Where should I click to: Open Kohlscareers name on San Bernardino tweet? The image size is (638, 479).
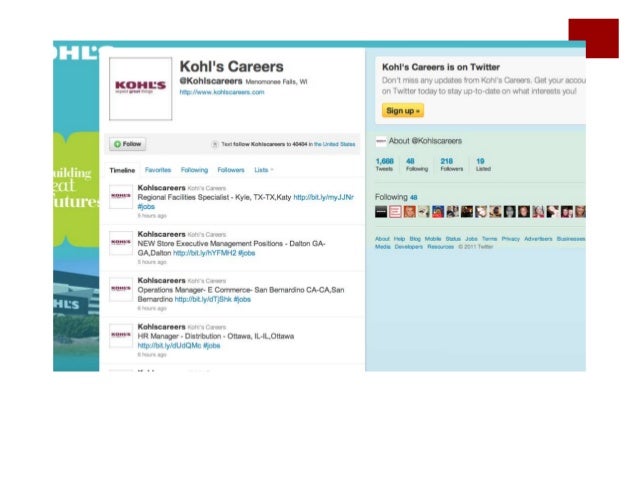(161, 280)
